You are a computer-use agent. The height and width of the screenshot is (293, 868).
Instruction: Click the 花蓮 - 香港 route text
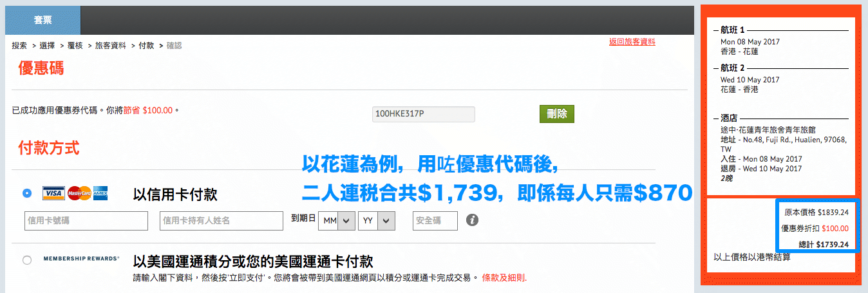(739, 90)
